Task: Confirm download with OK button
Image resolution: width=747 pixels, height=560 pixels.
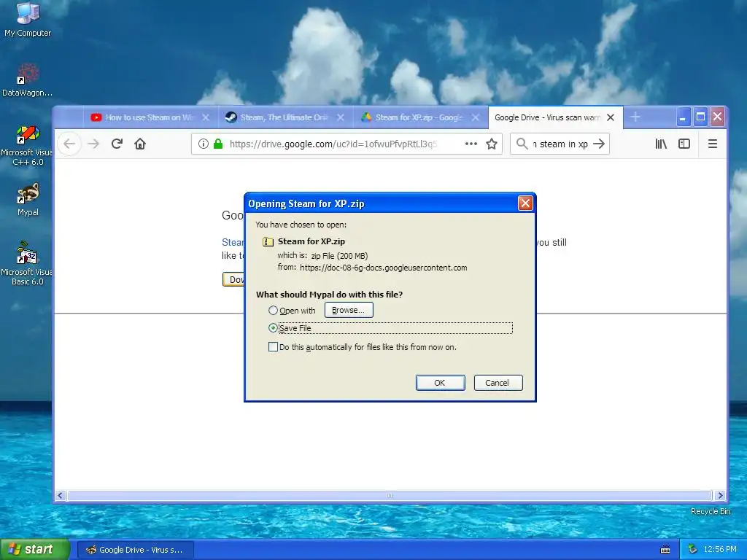Action: point(440,383)
